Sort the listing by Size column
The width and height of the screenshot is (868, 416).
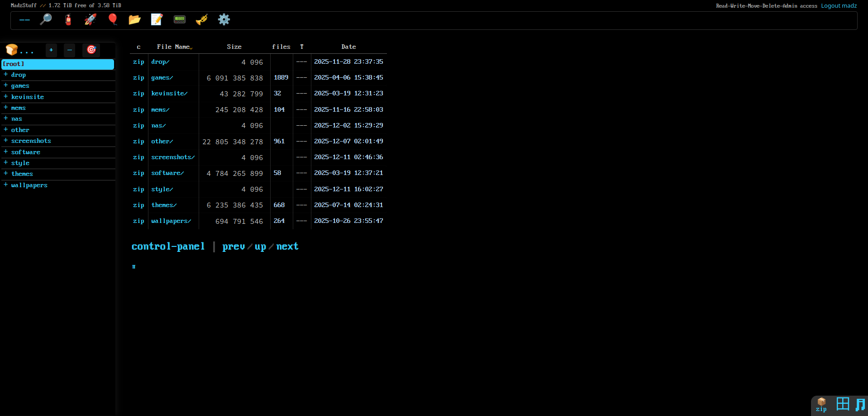[234, 47]
